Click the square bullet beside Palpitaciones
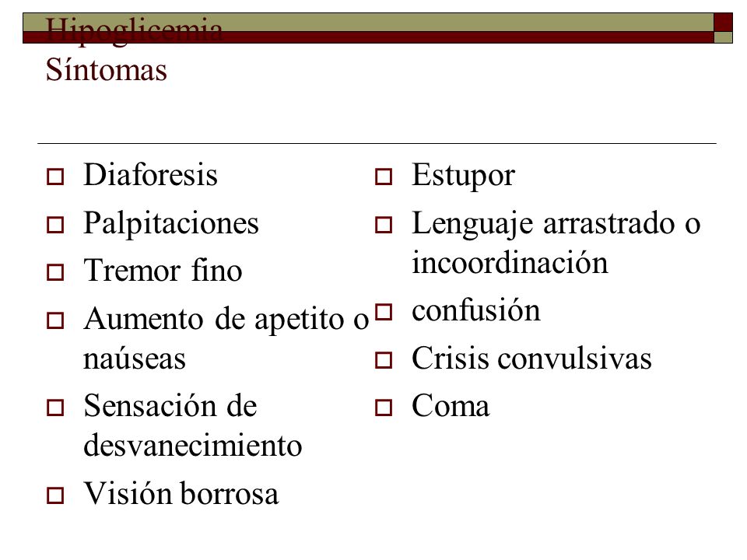The height and width of the screenshot is (560, 747). [55, 225]
